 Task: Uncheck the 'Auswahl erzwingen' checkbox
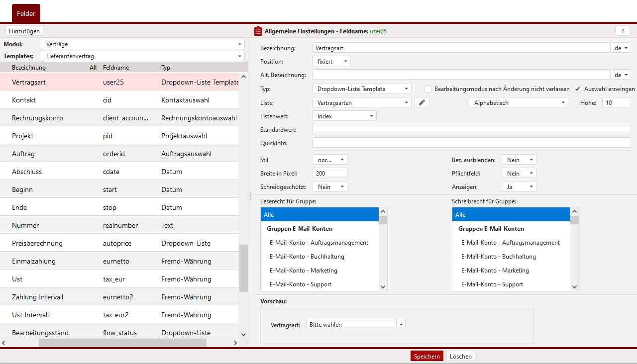tap(577, 89)
